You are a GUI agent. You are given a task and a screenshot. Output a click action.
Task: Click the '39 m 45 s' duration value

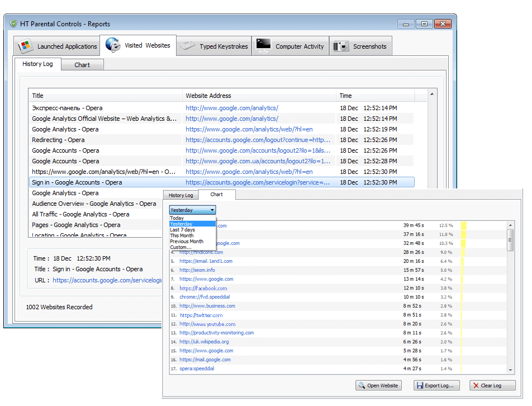point(414,225)
